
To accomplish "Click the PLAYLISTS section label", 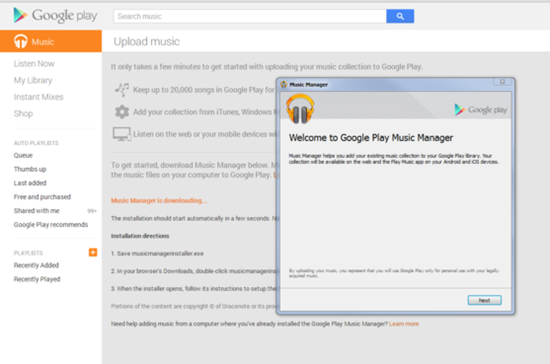I will [x=28, y=253].
